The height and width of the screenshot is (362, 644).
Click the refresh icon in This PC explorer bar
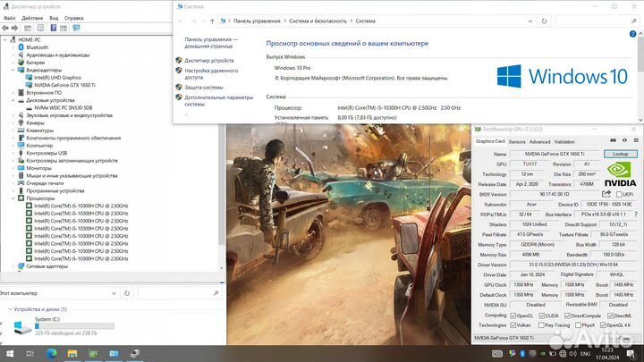(x=127, y=293)
